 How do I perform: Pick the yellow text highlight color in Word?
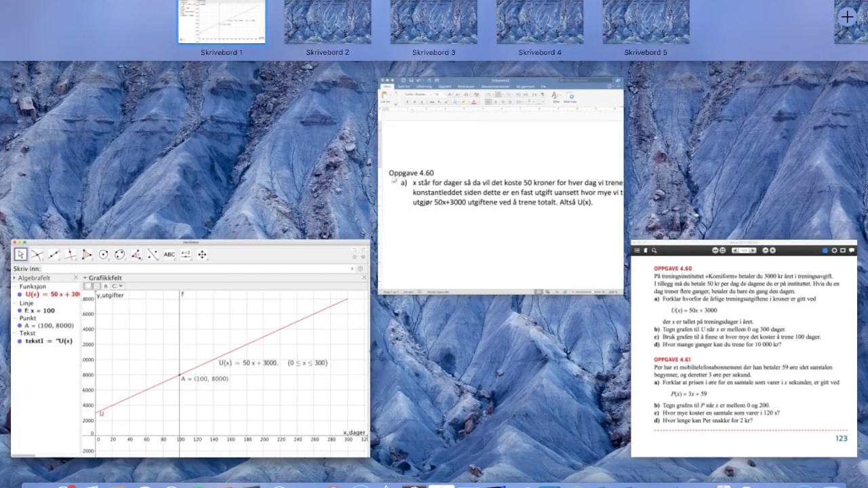464,102
